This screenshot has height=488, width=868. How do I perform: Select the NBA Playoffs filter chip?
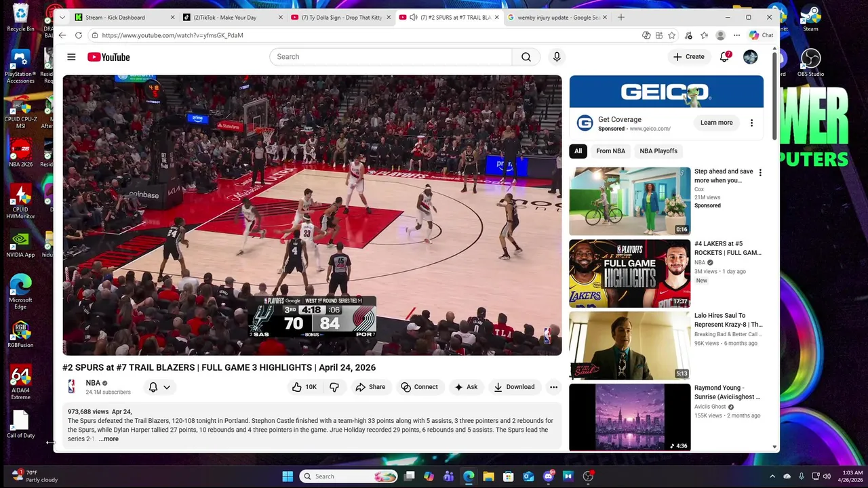point(658,151)
